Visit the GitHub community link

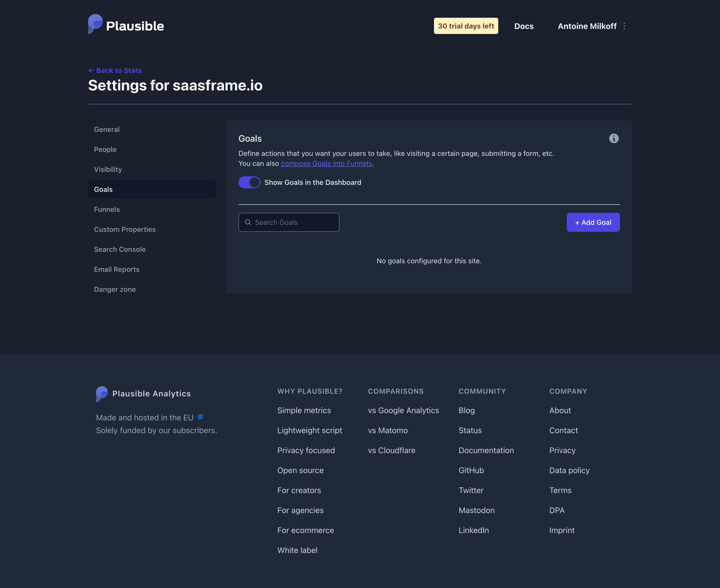[x=471, y=470]
